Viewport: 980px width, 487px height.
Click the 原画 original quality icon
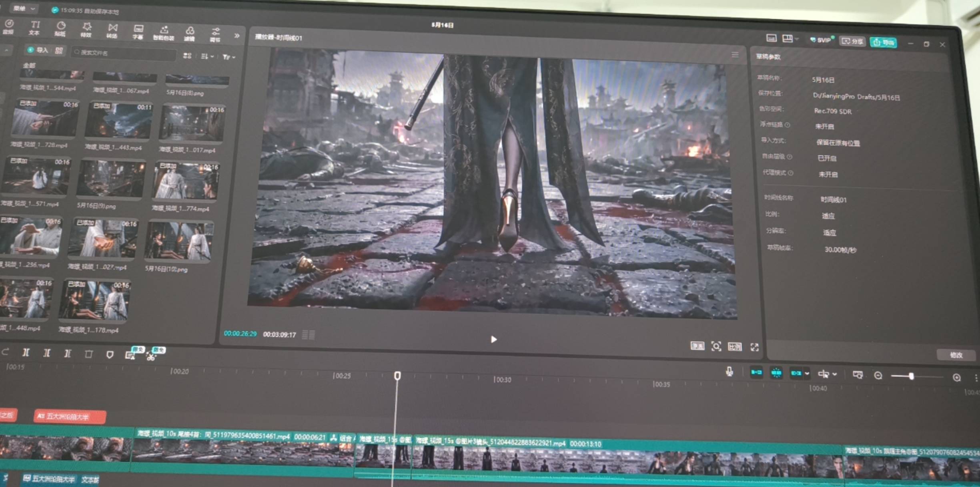[x=697, y=346]
